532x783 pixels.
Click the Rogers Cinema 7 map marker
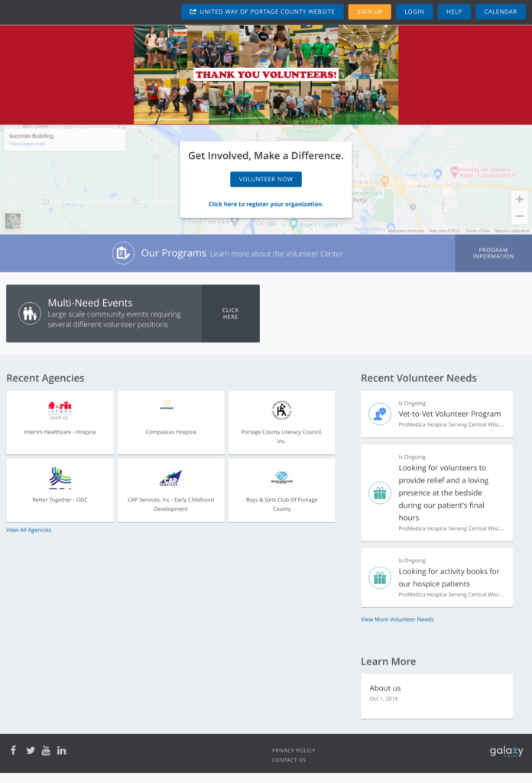tap(294, 223)
